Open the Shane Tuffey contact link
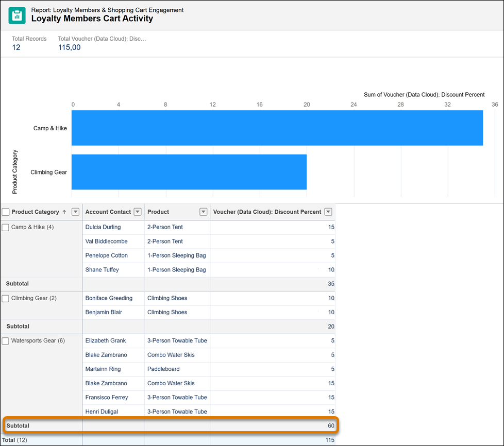Image resolution: width=504 pixels, height=446 pixels. [102, 269]
